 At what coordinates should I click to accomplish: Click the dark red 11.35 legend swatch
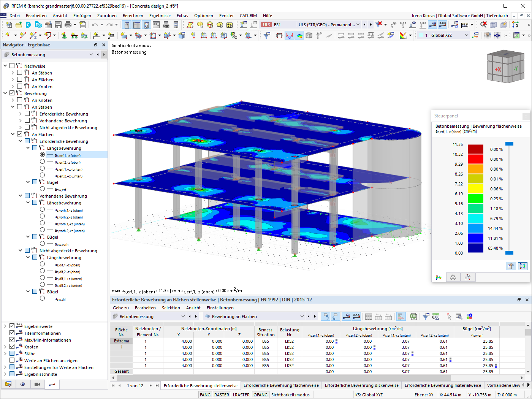475,149
